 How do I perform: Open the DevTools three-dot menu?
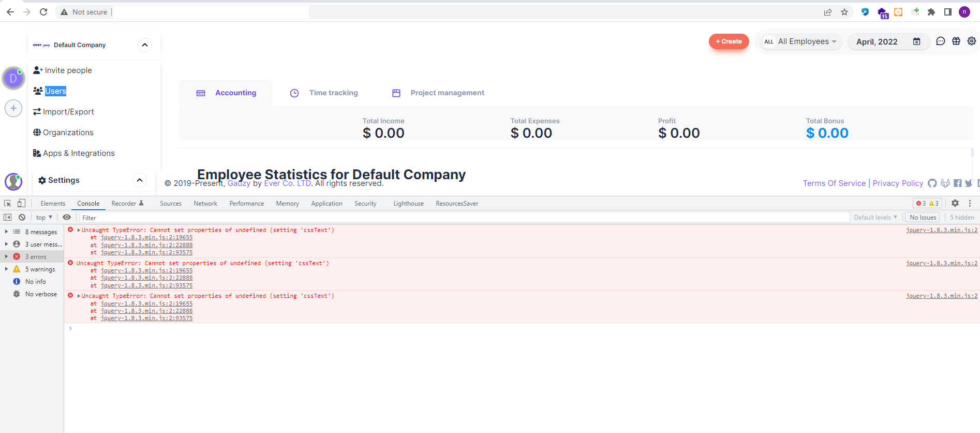tap(970, 204)
